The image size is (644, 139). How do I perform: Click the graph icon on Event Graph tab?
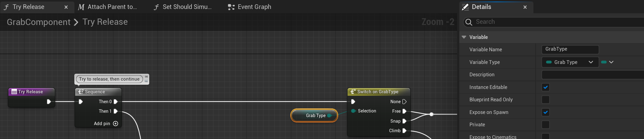231,7
